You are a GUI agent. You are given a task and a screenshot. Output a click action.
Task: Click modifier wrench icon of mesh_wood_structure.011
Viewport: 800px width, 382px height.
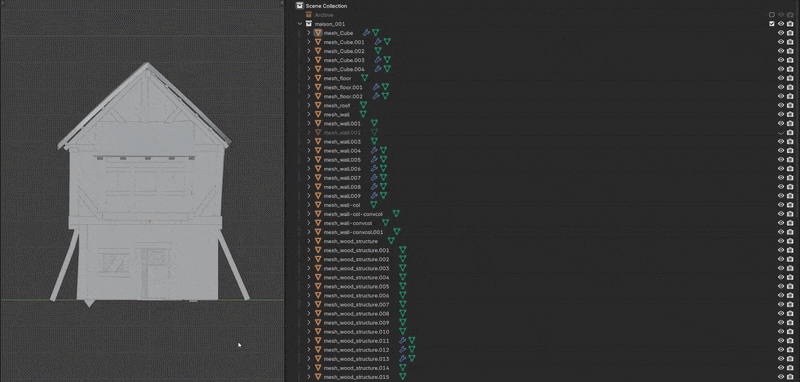403,340
